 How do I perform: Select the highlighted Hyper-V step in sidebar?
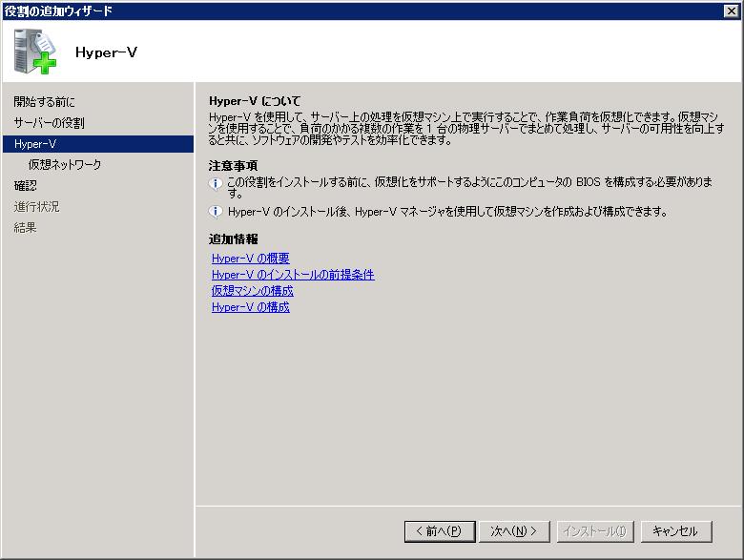point(98,144)
